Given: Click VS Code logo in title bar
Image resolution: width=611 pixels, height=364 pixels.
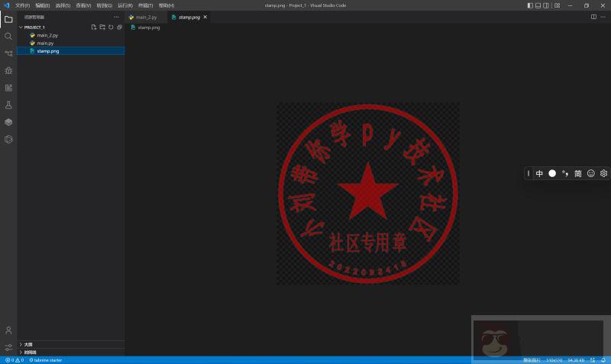Looking at the screenshot, I should click(6, 5).
